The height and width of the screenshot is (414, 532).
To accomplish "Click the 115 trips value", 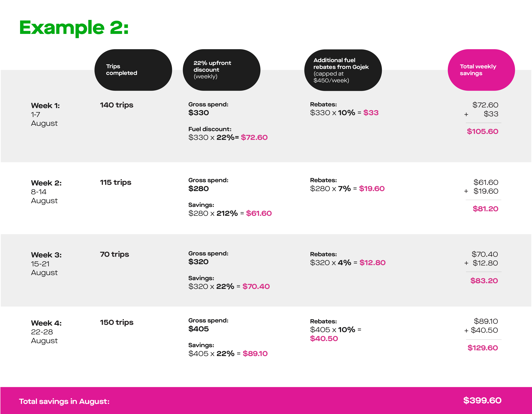I will click(115, 182).
